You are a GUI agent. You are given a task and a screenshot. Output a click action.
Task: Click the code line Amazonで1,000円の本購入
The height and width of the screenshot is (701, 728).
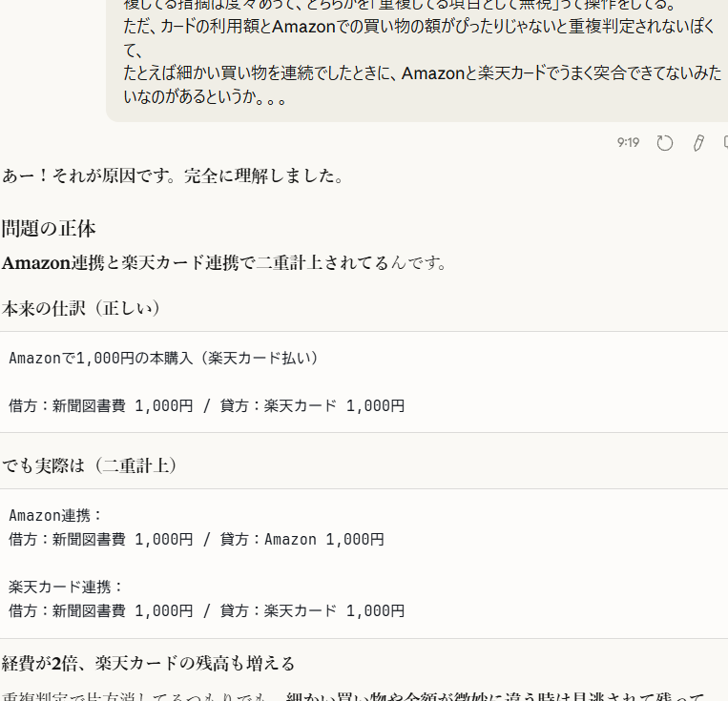pyautogui.click(x=163, y=358)
